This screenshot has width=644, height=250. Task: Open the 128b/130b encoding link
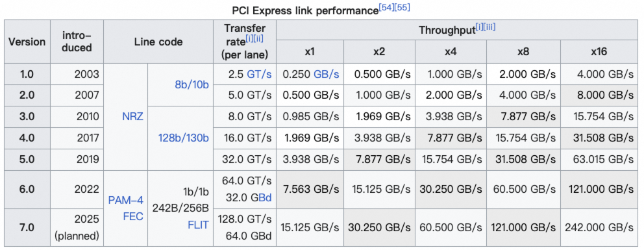[x=184, y=138]
